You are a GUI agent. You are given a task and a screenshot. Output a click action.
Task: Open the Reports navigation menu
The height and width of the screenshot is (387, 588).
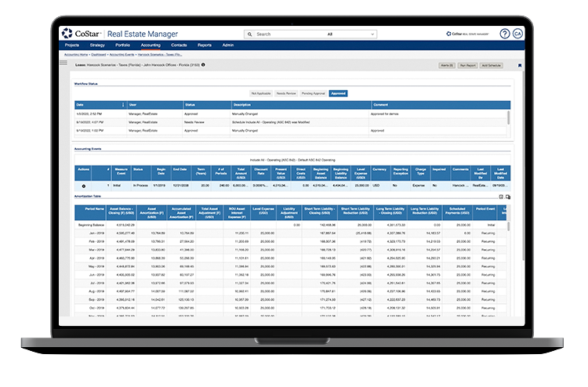coord(205,45)
